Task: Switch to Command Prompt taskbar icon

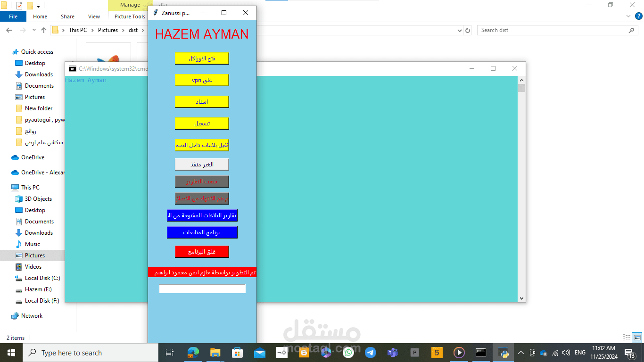Action: click(481, 353)
